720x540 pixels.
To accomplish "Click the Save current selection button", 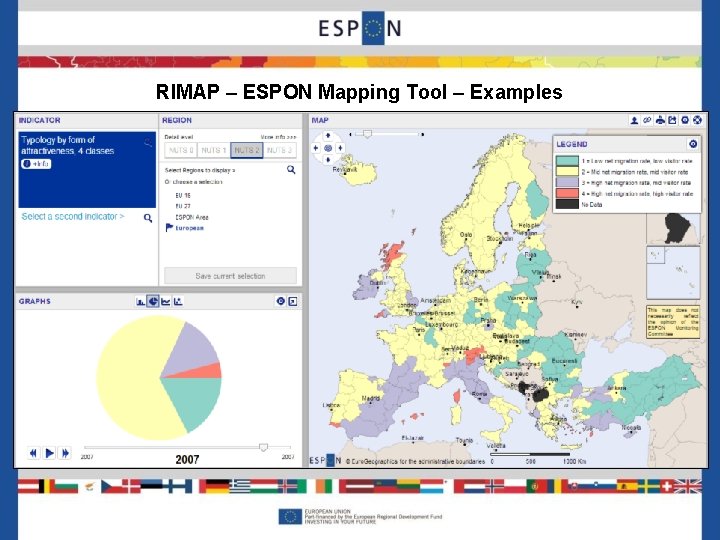I will [x=231, y=276].
